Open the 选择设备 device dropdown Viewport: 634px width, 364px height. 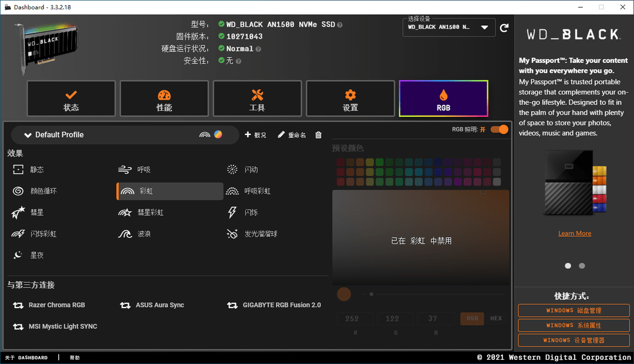(x=449, y=27)
